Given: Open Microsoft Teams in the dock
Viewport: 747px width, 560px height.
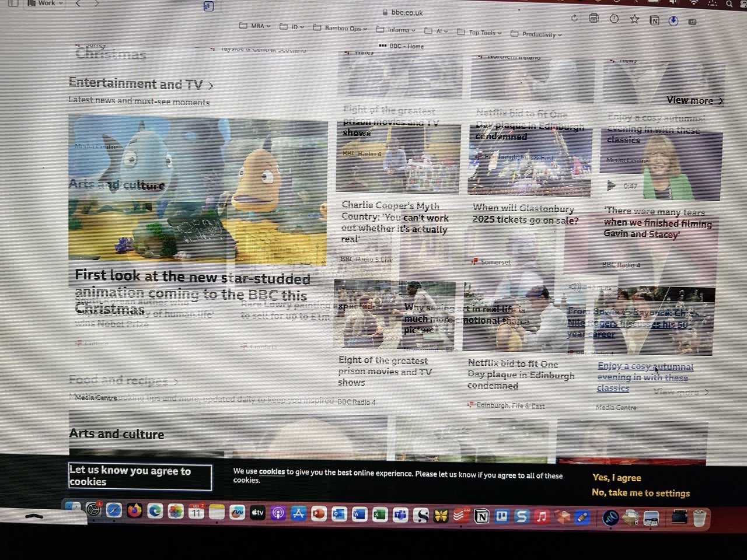Looking at the screenshot, I should click(x=400, y=516).
